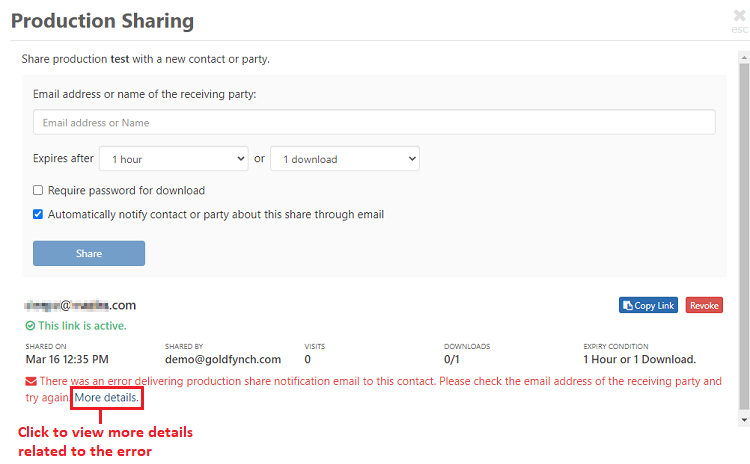Uncheck the automatically notify contact checkbox
750x464 pixels.
38,214
